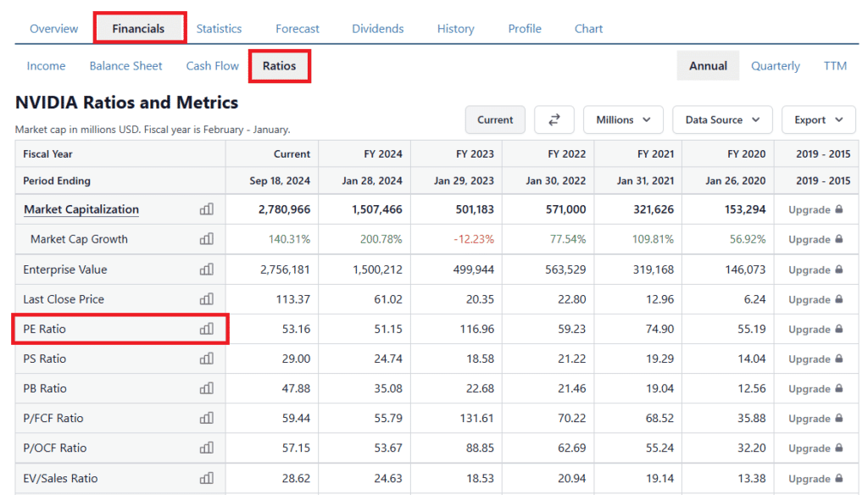Go to the Dividends tab
The image size is (868, 495).
click(378, 29)
